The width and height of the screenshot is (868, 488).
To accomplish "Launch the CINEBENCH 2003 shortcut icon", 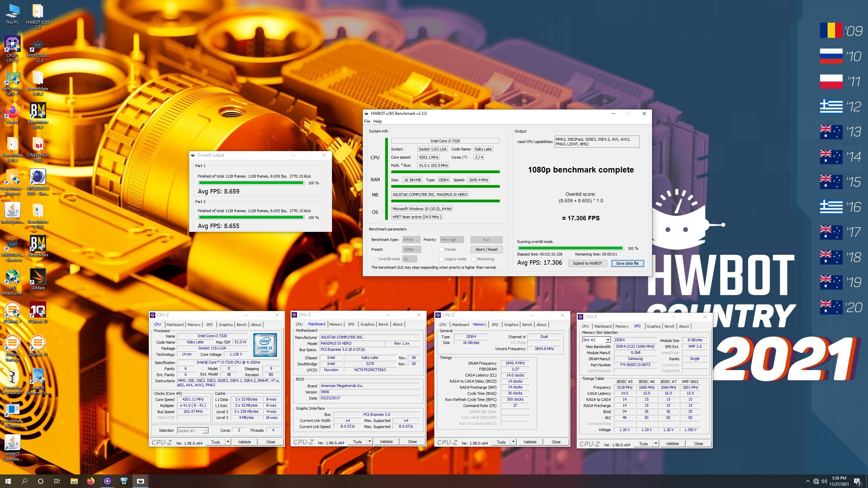I will [38, 182].
